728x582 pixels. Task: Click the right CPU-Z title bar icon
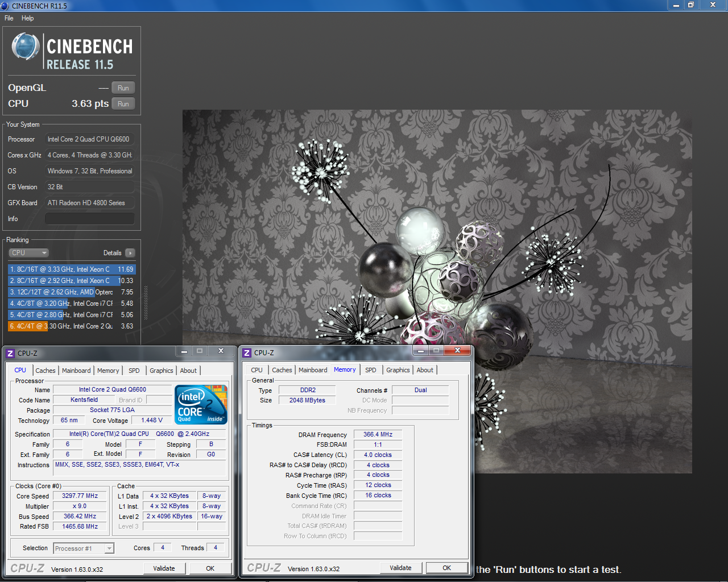247,353
